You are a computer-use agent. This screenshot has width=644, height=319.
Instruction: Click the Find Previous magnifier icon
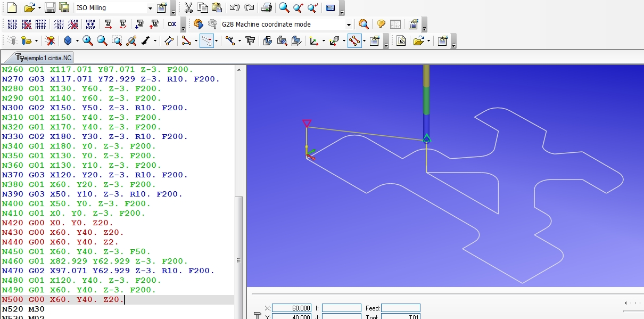pos(313,8)
